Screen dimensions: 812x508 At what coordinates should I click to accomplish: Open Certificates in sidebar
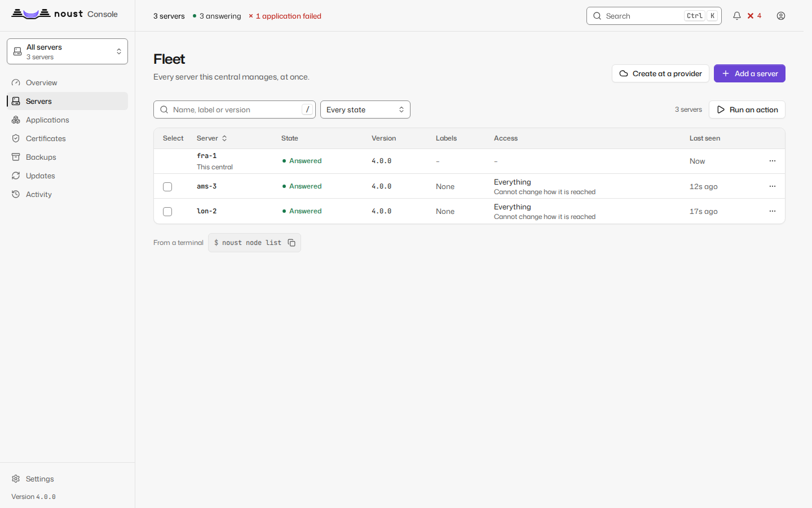click(x=67, y=138)
